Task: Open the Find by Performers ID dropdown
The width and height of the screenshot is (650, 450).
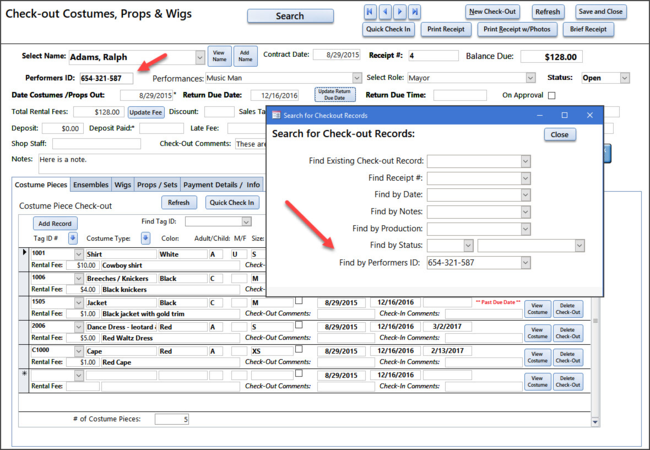Action: [x=524, y=263]
